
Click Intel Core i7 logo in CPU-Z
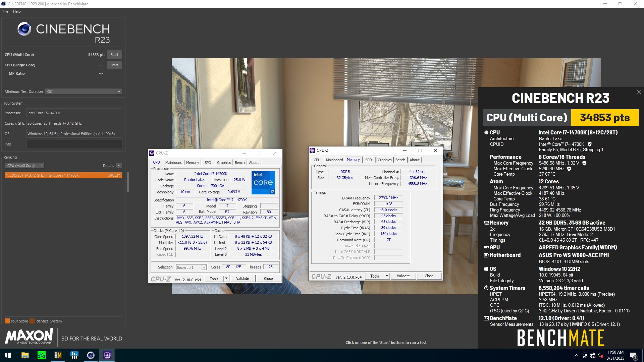(x=263, y=183)
